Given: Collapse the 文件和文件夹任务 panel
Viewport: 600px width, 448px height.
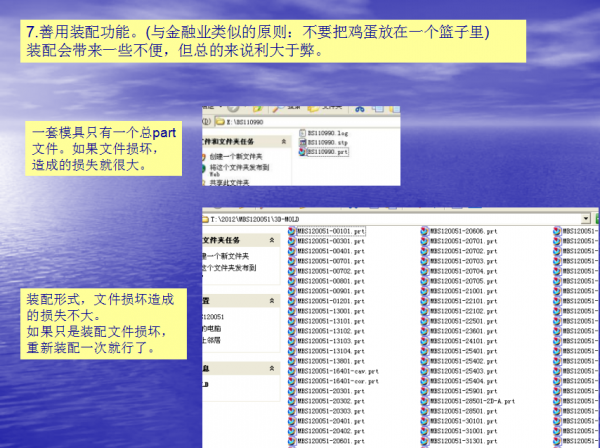Looking at the screenshot, I should point(284,142).
